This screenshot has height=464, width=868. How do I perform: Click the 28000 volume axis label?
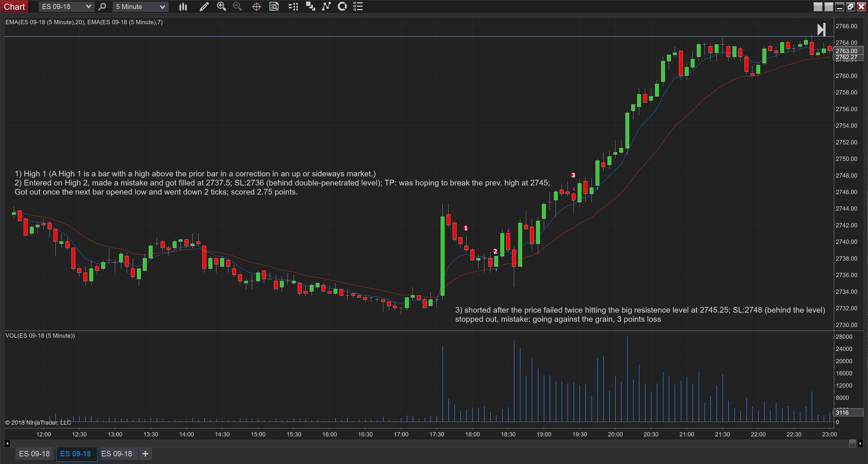(x=844, y=337)
